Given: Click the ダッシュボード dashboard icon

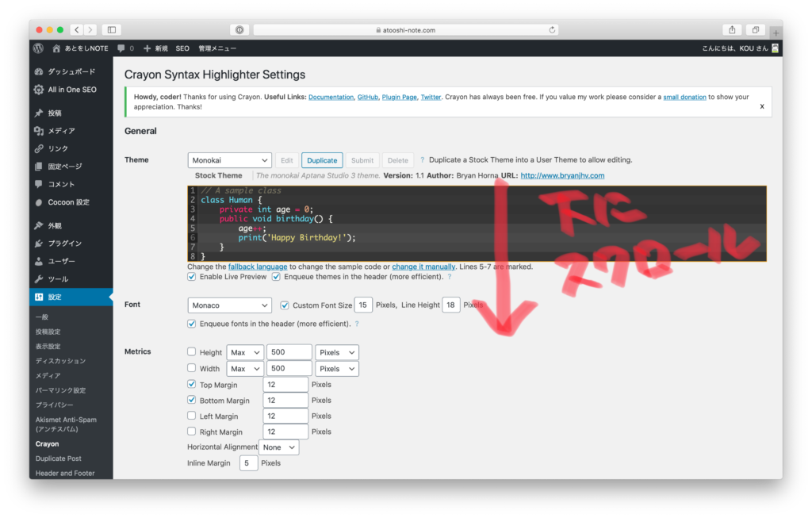Looking at the screenshot, I should tap(39, 71).
